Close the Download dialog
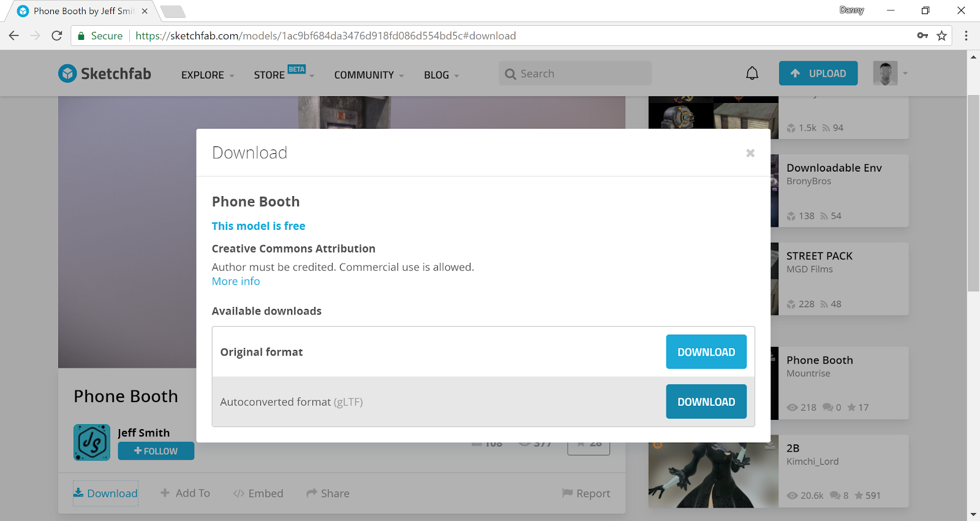This screenshot has width=980, height=521. coord(750,153)
